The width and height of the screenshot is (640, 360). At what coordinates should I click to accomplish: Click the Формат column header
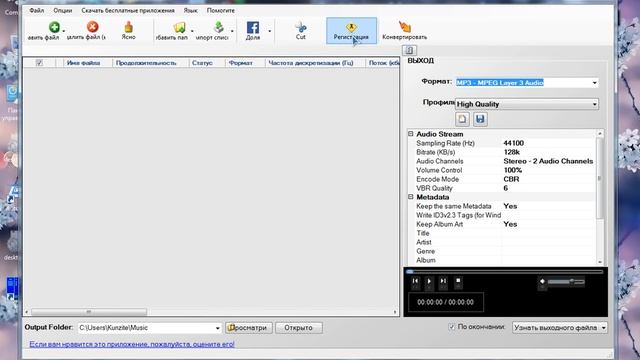pos(240,63)
